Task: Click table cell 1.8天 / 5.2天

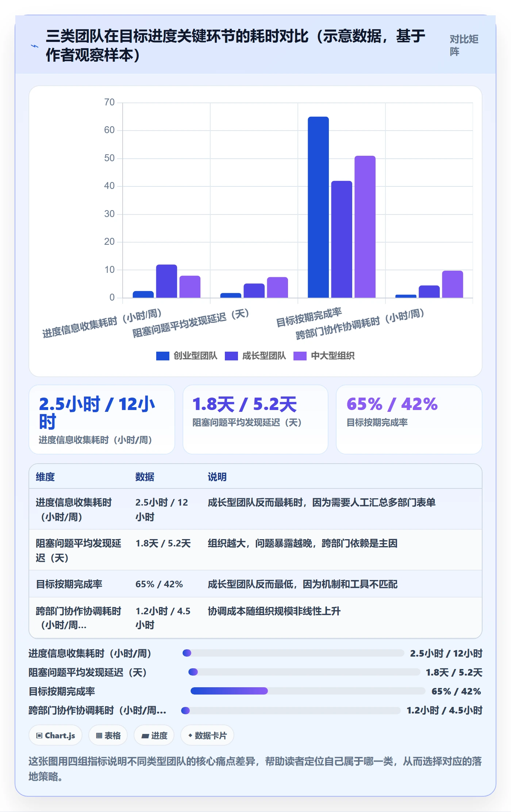Action: [163, 544]
